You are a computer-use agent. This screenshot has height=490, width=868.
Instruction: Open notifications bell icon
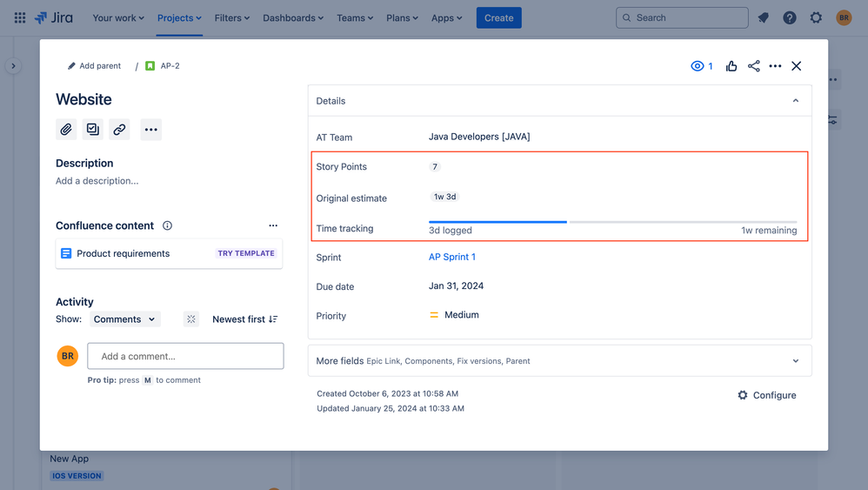click(x=764, y=17)
